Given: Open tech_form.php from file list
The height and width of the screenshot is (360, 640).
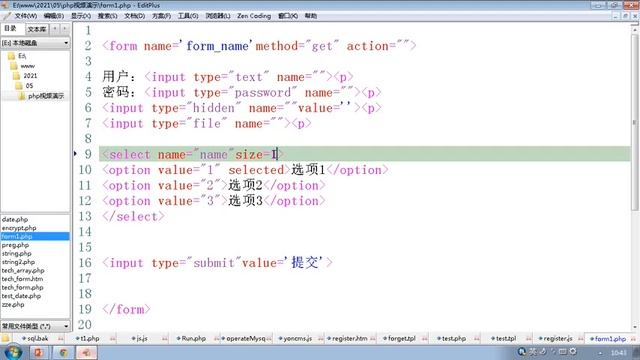Looking at the screenshot, I should 22,288.
